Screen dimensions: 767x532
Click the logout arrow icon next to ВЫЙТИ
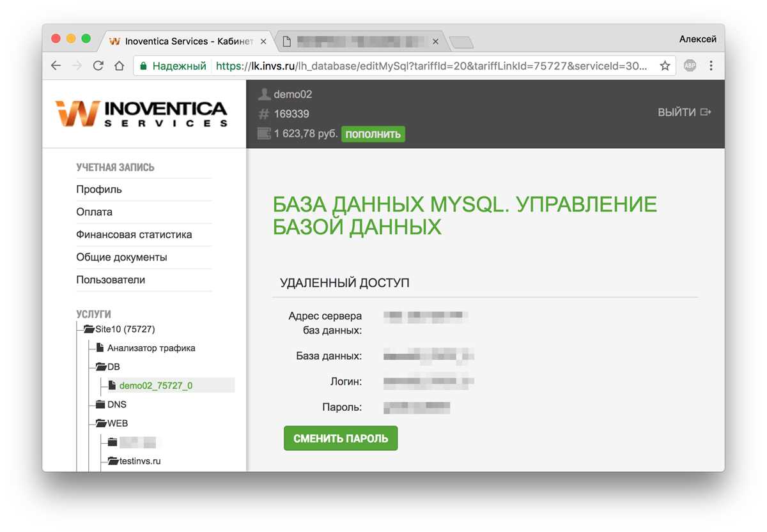coord(706,112)
